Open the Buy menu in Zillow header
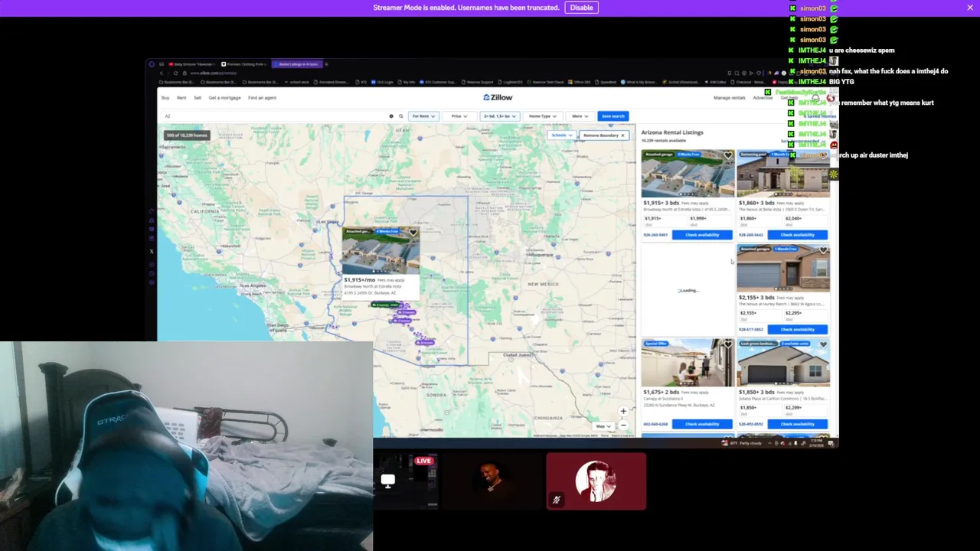Image resolution: width=980 pixels, height=551 pixels. (x=165, y=98)
